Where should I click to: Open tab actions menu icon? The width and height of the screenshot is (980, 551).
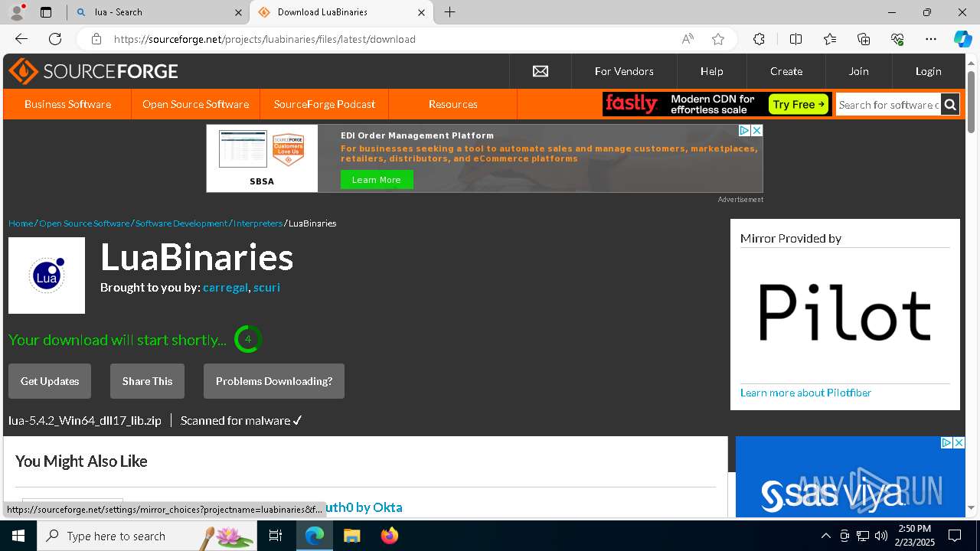pos(46,12)
